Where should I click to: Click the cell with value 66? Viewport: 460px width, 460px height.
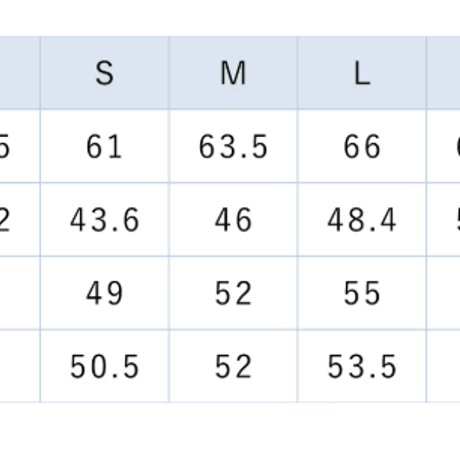[x=362, y=146]
